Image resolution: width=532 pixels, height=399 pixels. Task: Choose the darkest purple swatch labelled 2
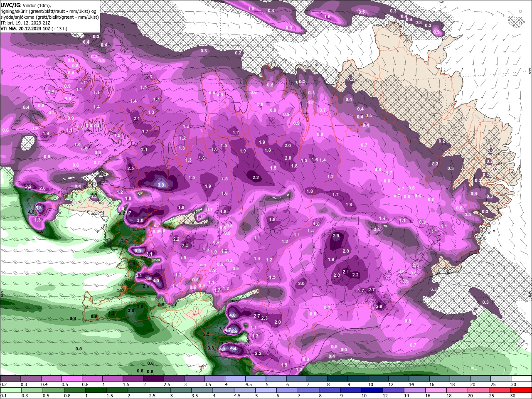click(153, 379)
